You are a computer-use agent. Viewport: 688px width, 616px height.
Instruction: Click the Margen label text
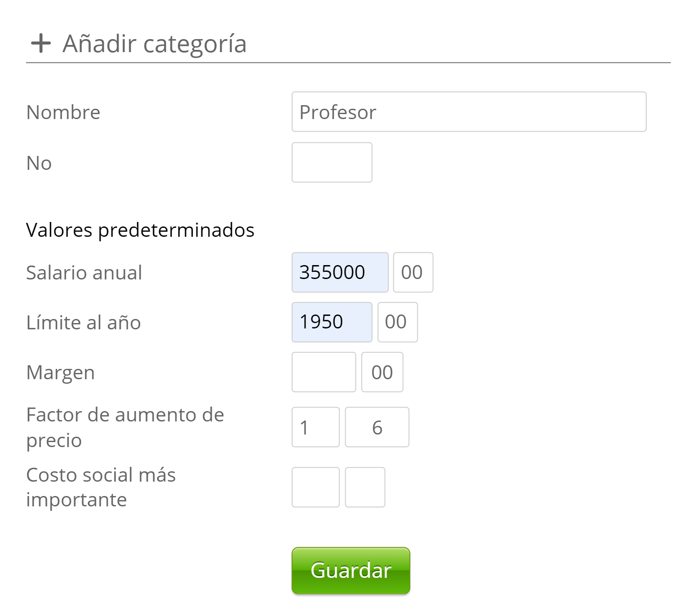point(61,372)
